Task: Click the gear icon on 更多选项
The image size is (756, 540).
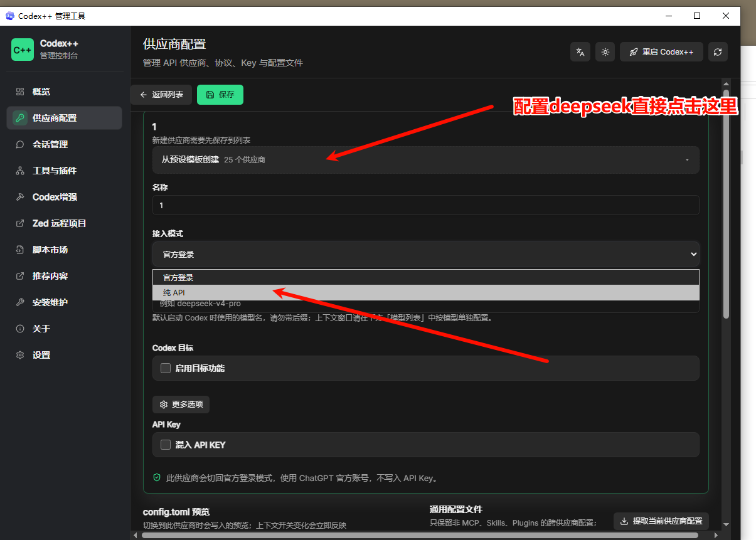Action: pyautogui.click(x=164, y=405)
